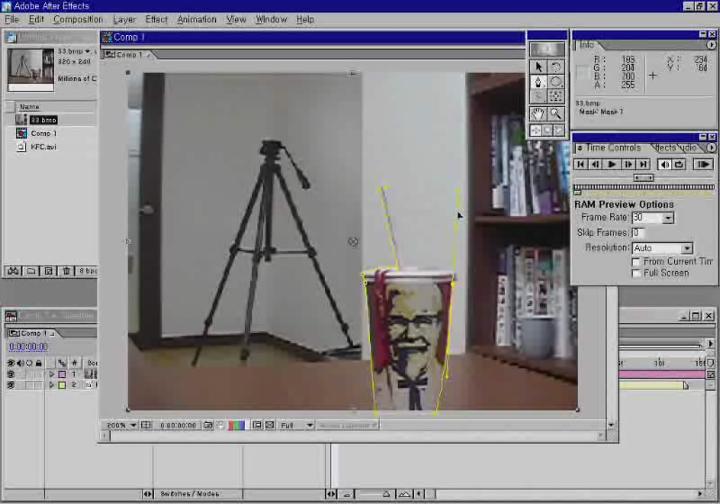
Task: Switch to the Audio tab
Action: click(689, 148)
